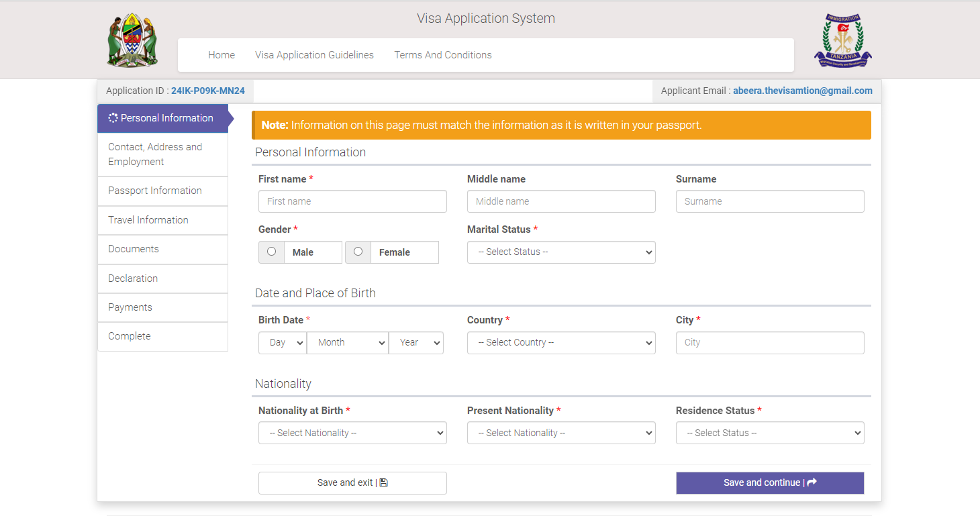Open the Complete section
The width and height of the screenshot is (980, 516).
click(162, 336)
